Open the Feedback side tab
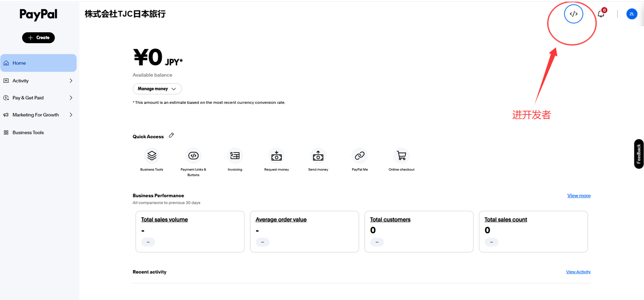Viewport: 644px width, 300px height. [x=639, y=154]
